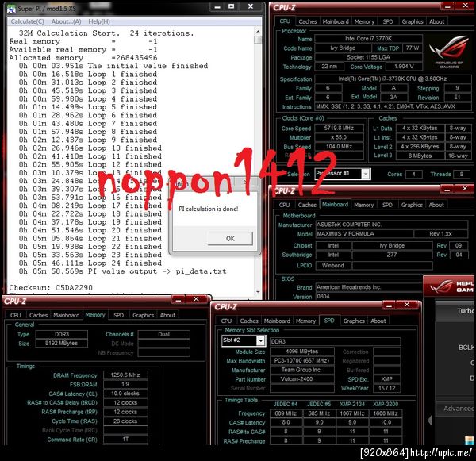Viewport: 476px width, 461px height.
Task: Select the Caches tab in Memory CPU-Z window
Action: click(38, 315)
